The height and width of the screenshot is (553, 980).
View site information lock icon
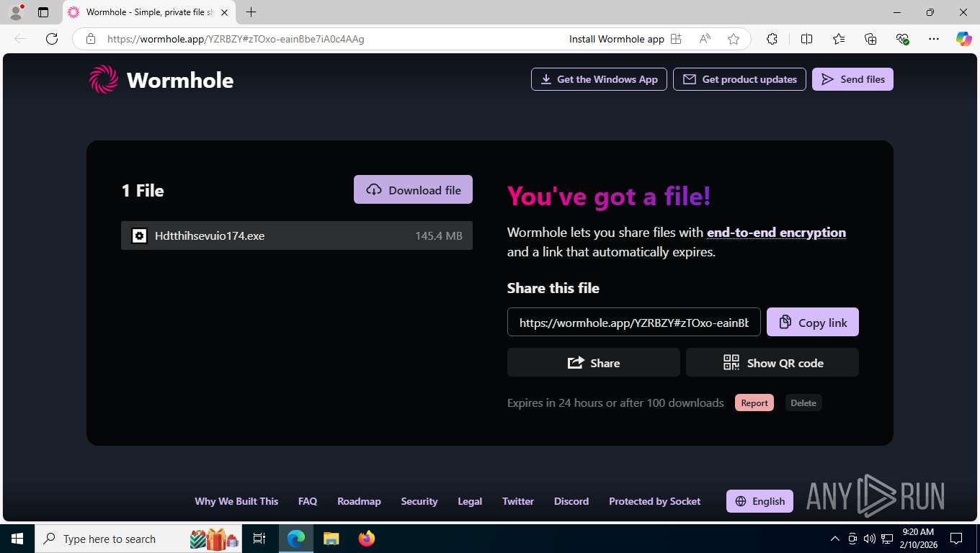click(x=90, y=39)
